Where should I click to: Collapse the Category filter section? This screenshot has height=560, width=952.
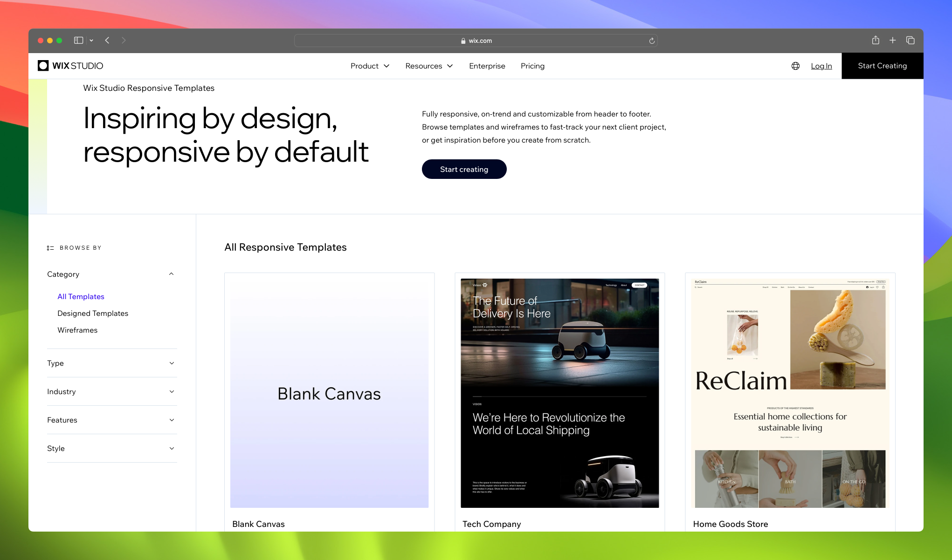(x=172, y=274)
